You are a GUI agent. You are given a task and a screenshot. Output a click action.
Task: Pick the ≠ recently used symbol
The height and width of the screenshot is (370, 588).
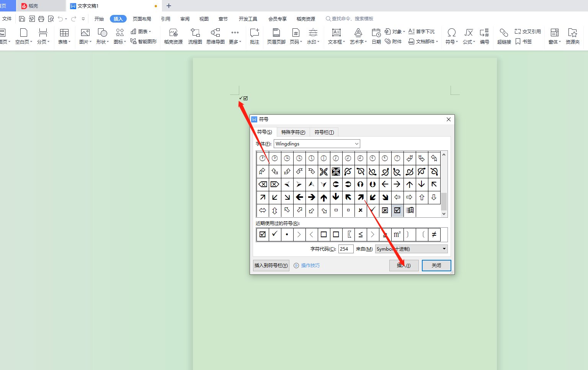(x=434, y=235)
